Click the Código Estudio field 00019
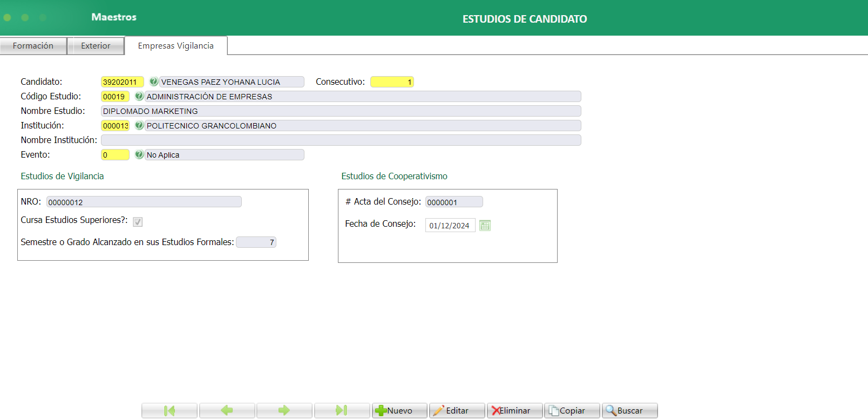Screen dimensions: 868x420 point(115,97)
